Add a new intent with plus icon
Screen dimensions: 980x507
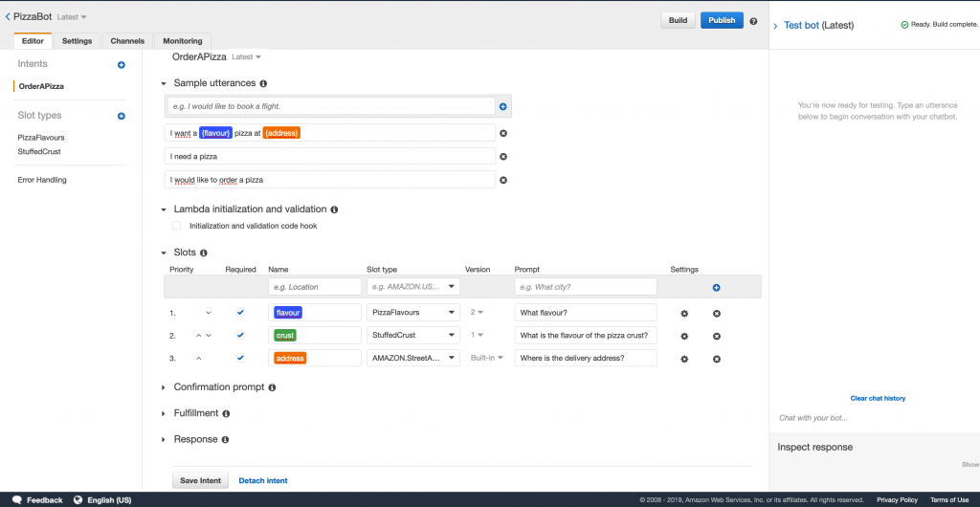tap(121, 65)
